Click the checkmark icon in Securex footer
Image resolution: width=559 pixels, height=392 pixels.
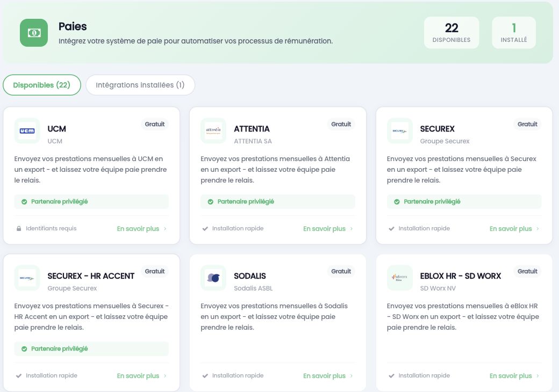[391, 229]
